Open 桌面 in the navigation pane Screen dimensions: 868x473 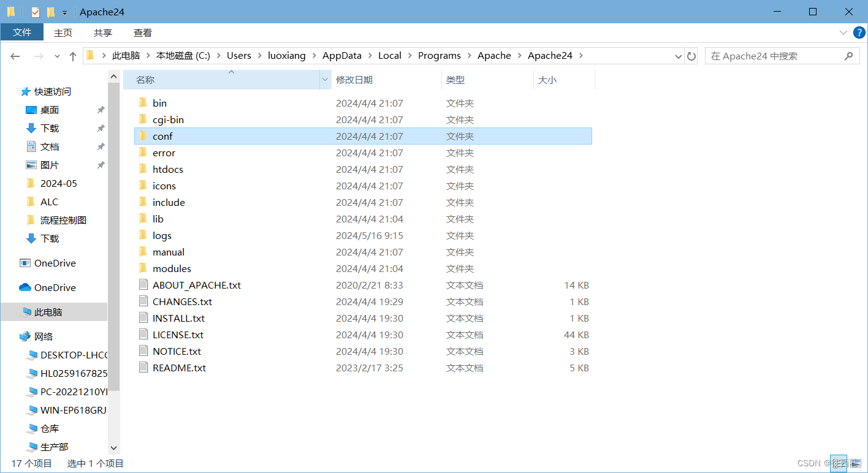coord(50,110)
